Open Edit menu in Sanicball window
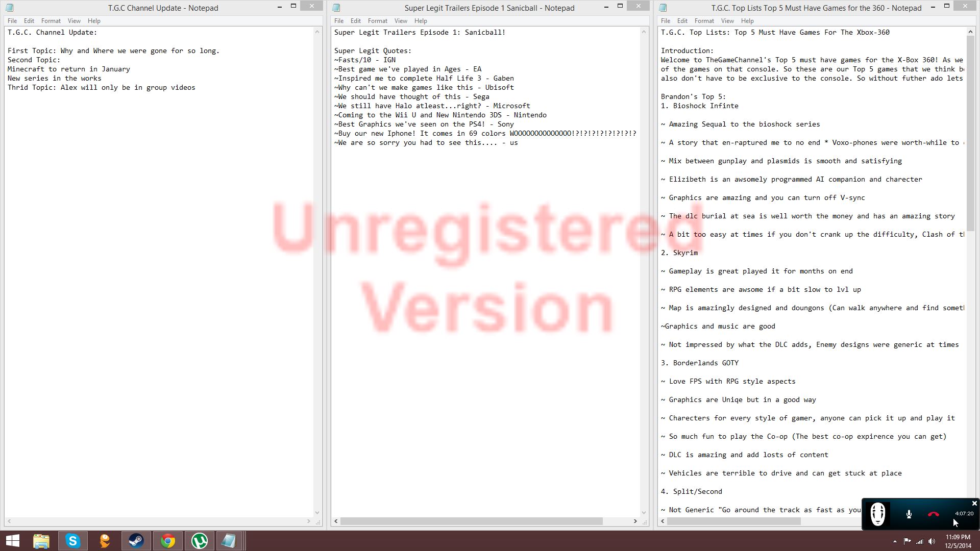980x551 pixels. (x=356, y=21)
